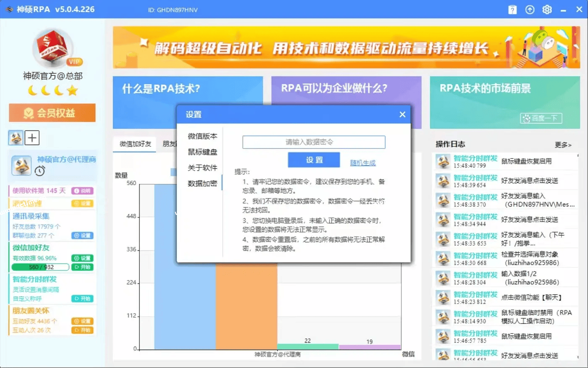Image resolution: width=588 pixels, height=368 pixels.
Task: Click the upload/update arrow icon
Action: pyautogui.click(x=530, y=10)
